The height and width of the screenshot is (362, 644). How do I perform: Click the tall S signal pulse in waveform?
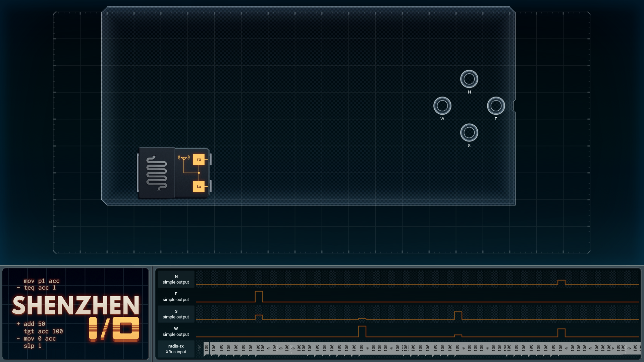[x=458, y=315]
